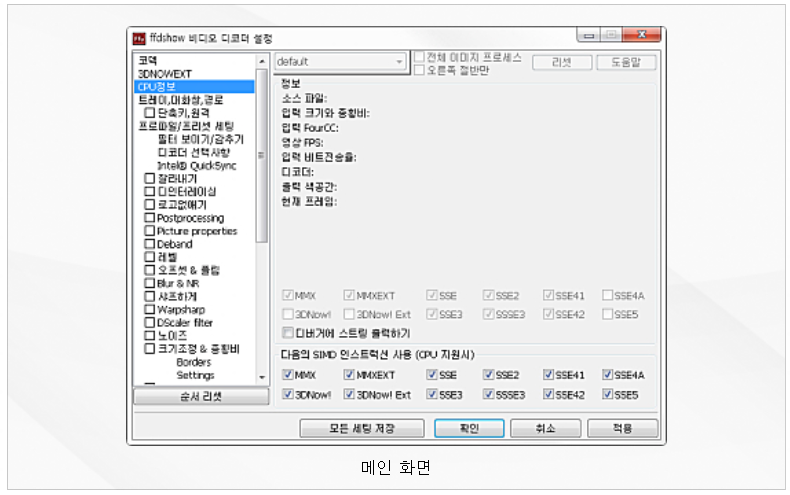Uncheck MMX in the SIMD 인스트럭션 사용 group
790x495 pixels.
click(x=288, y=375)
